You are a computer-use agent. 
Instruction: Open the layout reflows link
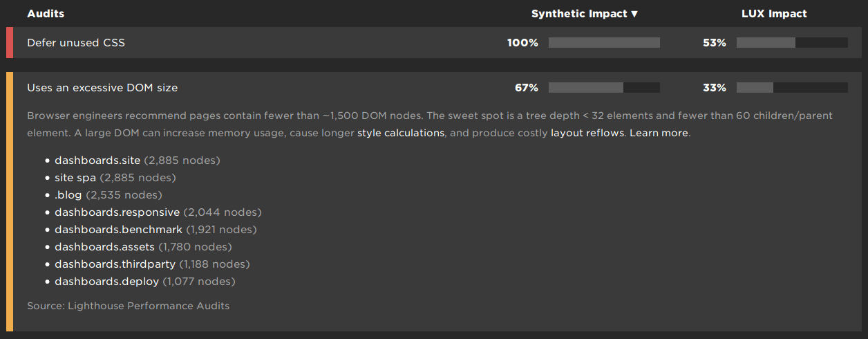click(x=587, y=133)
